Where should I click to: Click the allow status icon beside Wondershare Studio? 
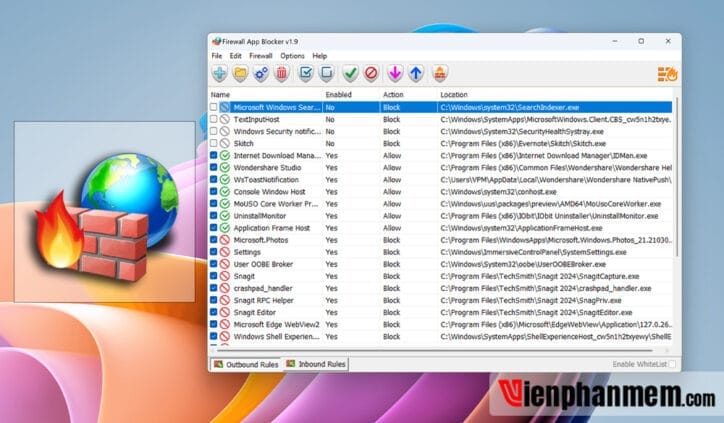tap(225, 168)
